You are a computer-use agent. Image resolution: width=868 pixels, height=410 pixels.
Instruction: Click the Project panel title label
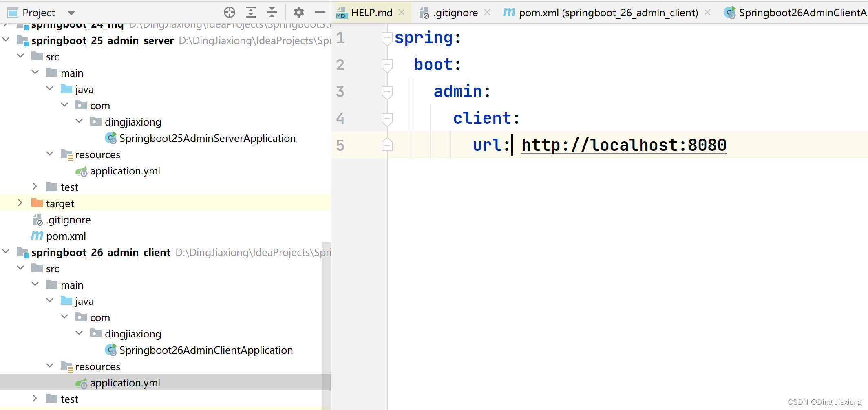point(39,13)
